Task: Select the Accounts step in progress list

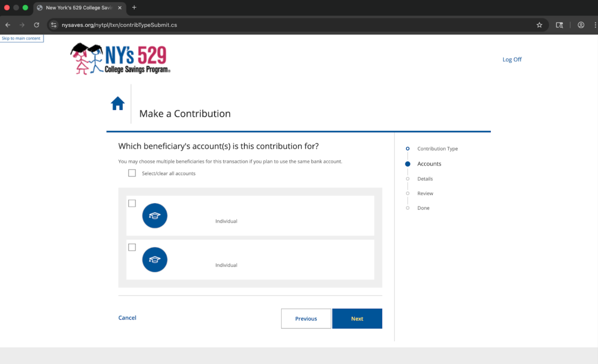Action: pyautogui.click(x=429, y=164)
